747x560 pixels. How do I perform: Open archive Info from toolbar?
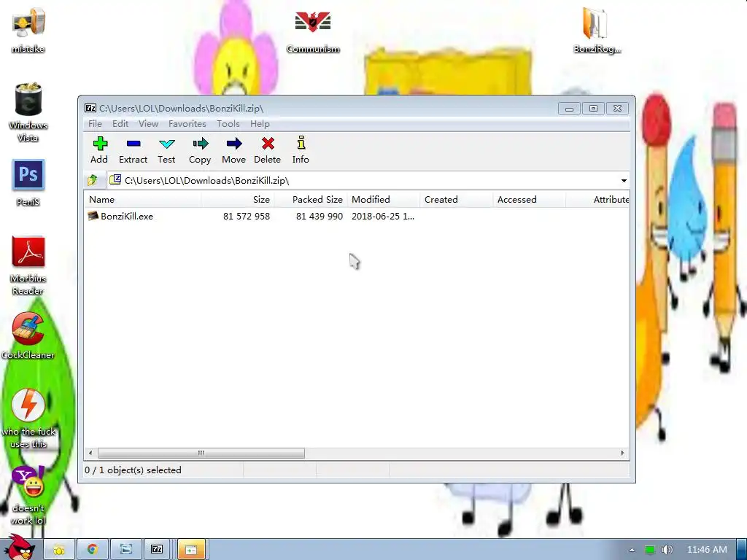point(301,150)
